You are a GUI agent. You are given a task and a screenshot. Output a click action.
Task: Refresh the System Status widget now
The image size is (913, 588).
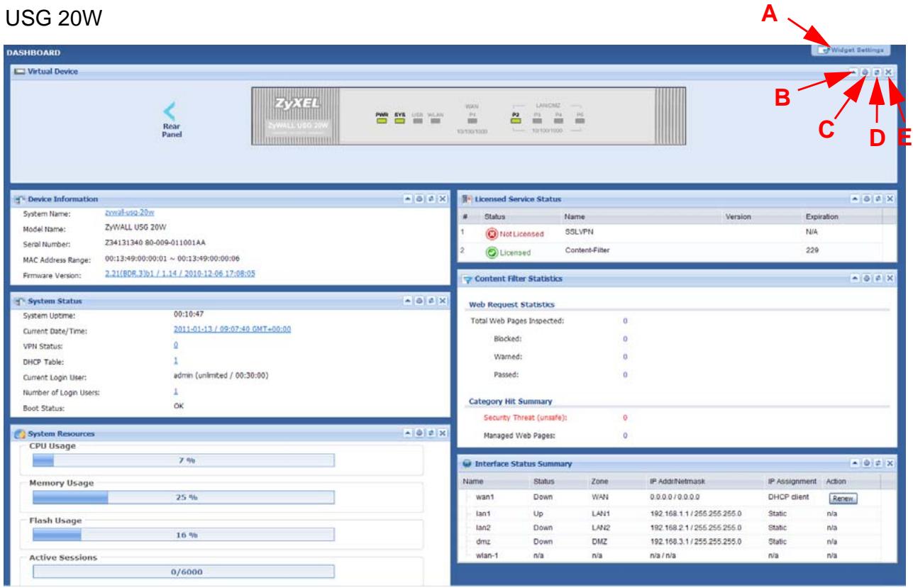click(x=431, y=301)
